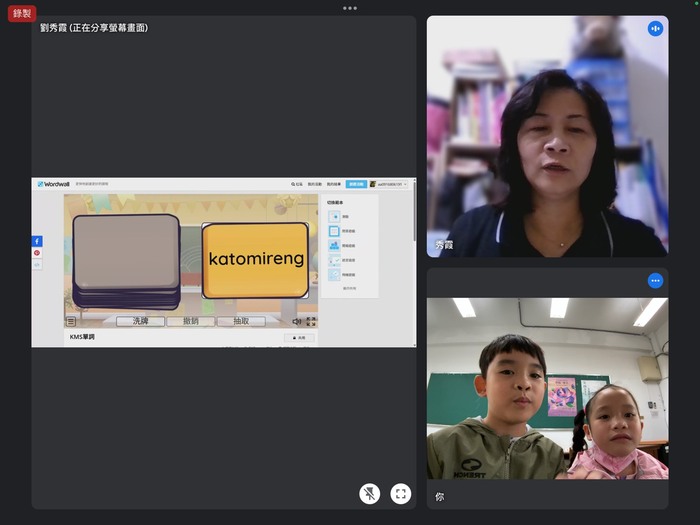Viewport: 700px width, 525px height.
Task: Click the 洗牌 shuffle button
Action: pos(140,321)
